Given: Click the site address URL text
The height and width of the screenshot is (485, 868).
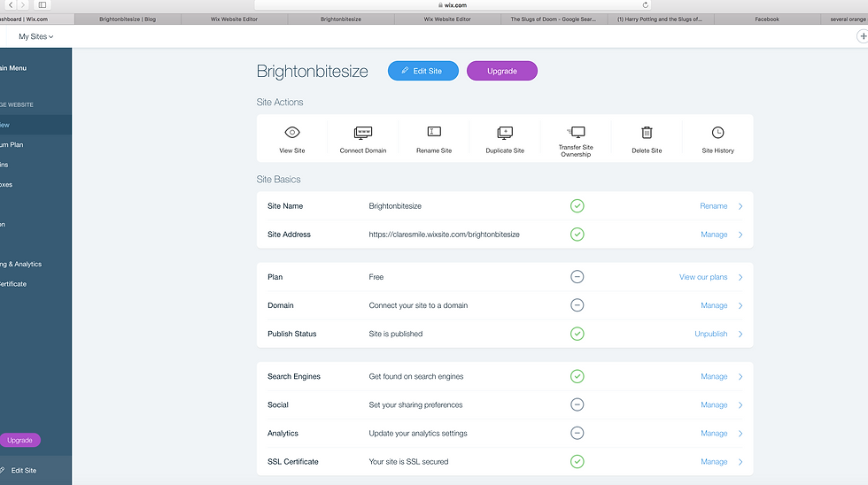Looking at the screenshot, I should coord(444,235).
